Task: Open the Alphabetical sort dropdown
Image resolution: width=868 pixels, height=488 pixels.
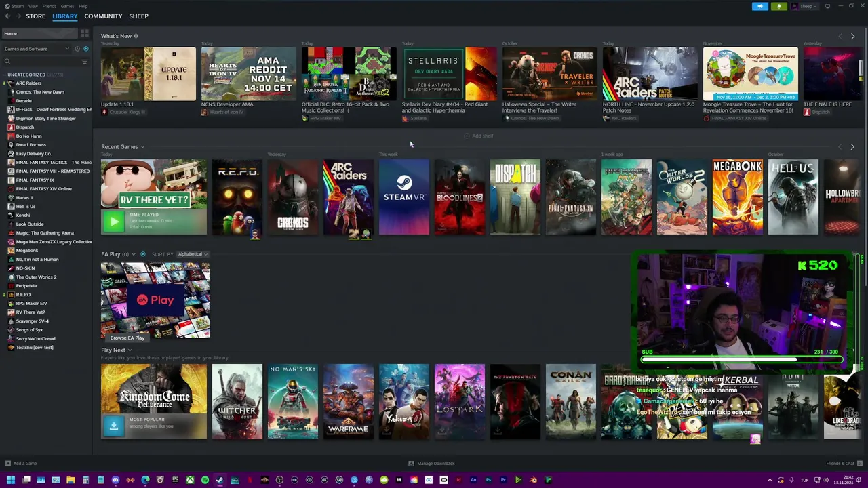Action: [193, 254]
